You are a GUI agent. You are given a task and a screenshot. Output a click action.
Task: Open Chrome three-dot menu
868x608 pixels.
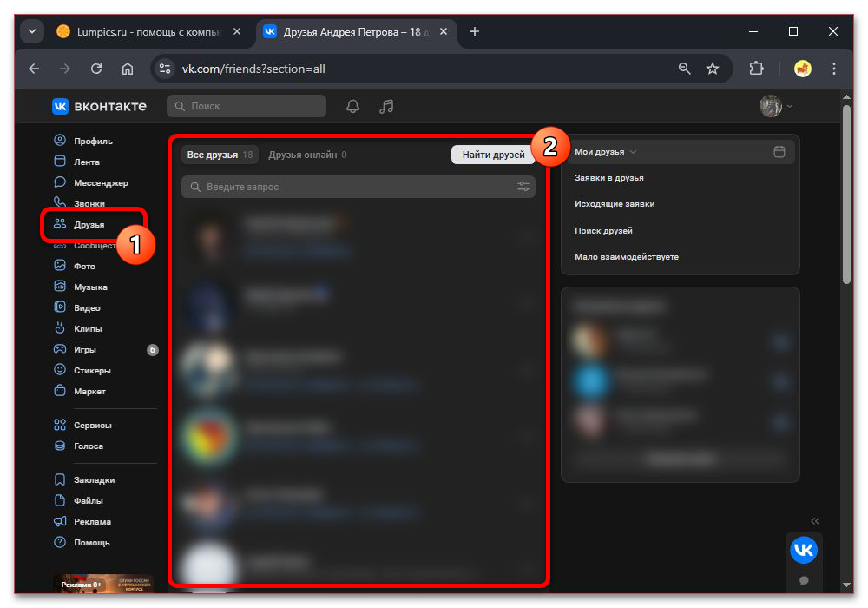coord(833,69)
